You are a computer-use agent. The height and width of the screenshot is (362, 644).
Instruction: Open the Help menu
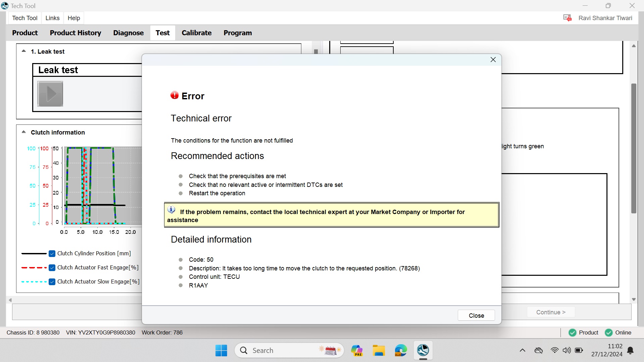(74, 18)
